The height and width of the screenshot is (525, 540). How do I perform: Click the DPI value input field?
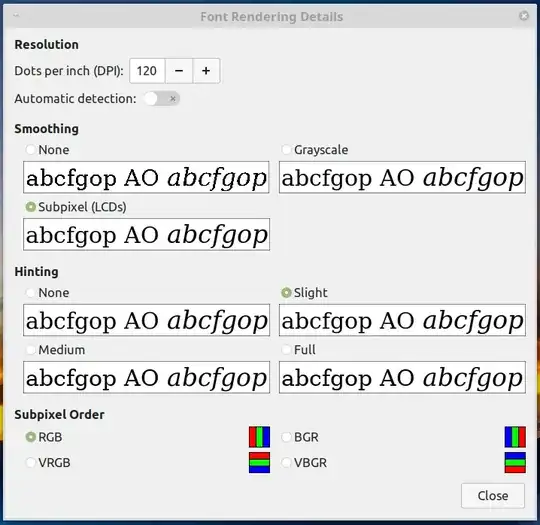click(147, 71)
